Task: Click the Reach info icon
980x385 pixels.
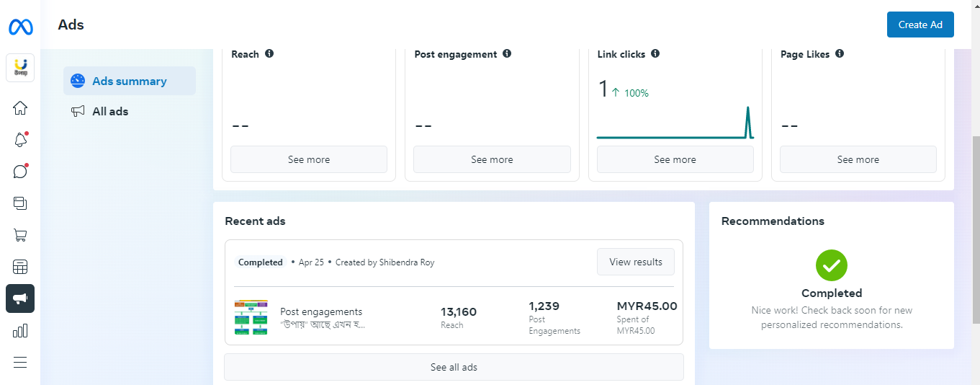Action: click(x=269, y=54)
